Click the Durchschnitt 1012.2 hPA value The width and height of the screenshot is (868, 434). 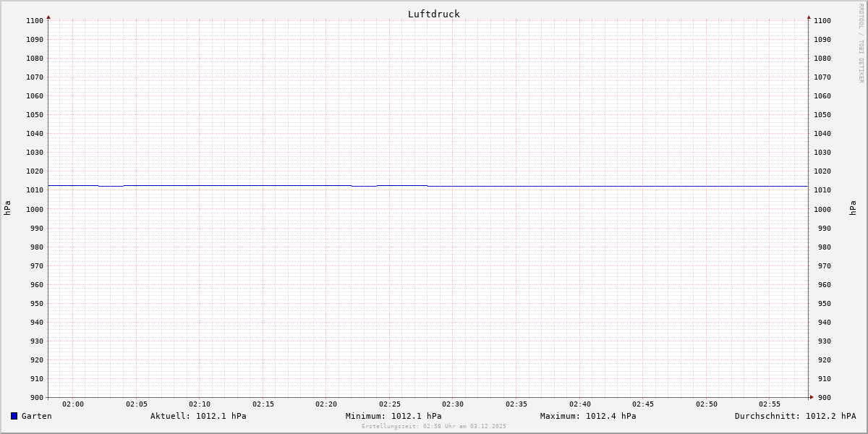pos(795,416)
